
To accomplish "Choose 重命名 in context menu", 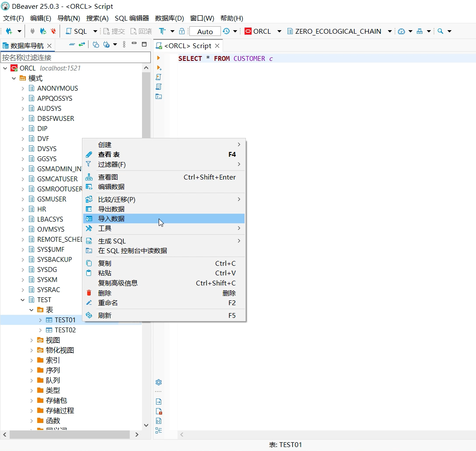I will [164, 303].
